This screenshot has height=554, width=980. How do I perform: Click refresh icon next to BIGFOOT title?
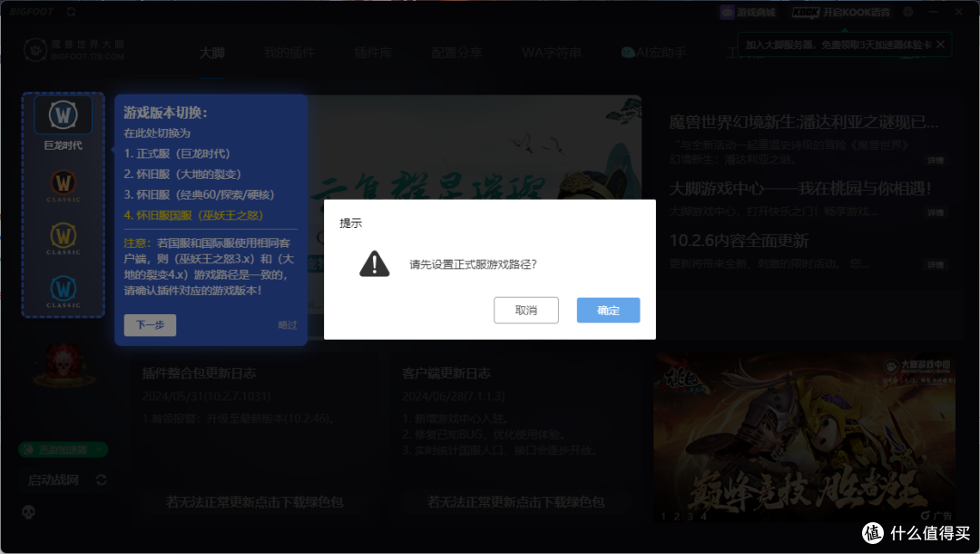(x=72, y=12)
